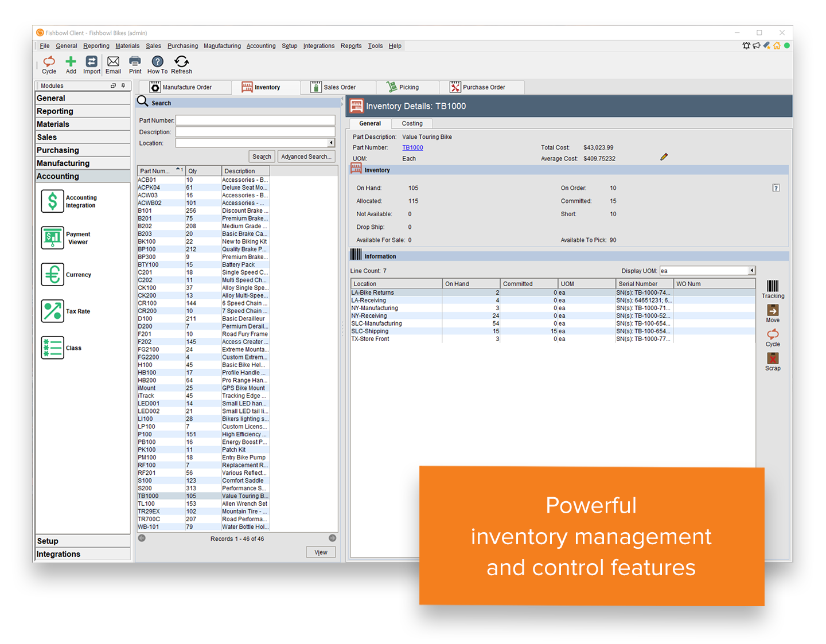826x644 pixels.
Task: Click the Email toolbar icon
Action: pyautogui.click(x=113, y=63)
